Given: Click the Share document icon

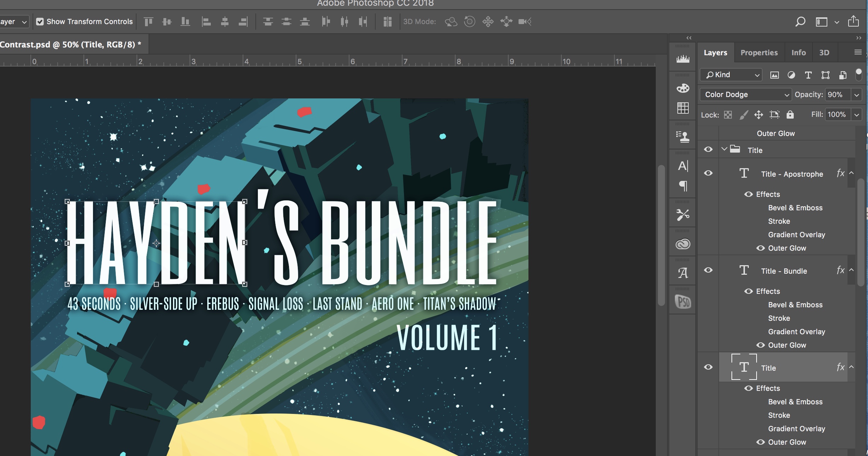Looking at the screenshot, I should [x=853, y=21].
